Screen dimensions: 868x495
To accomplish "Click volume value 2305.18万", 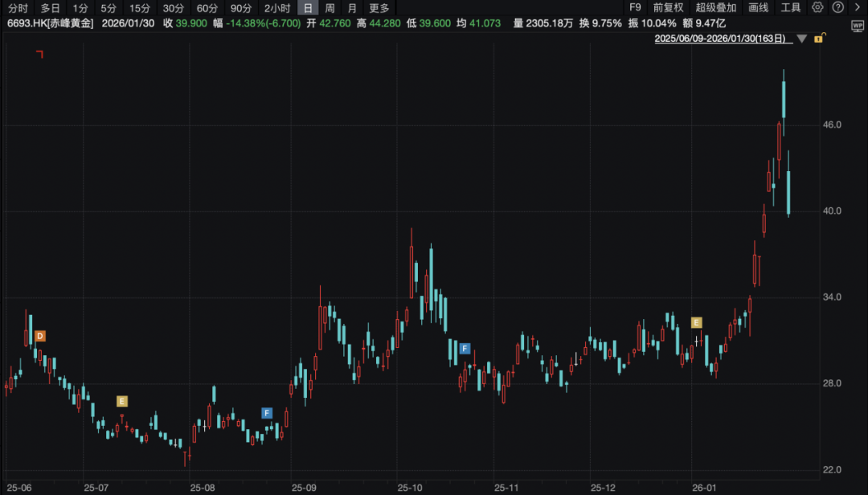I will [549, 23].
